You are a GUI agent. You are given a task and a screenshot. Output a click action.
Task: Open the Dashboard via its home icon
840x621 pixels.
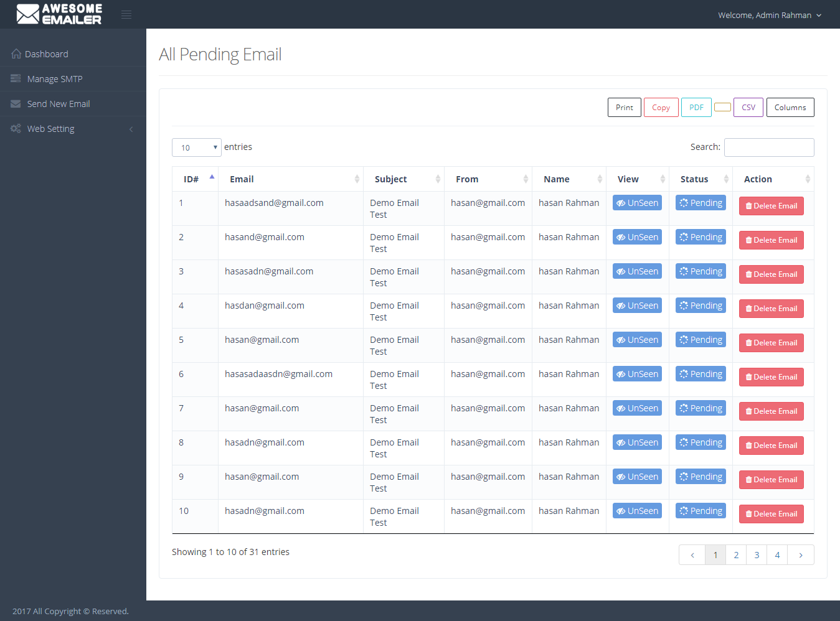[16, 54]
